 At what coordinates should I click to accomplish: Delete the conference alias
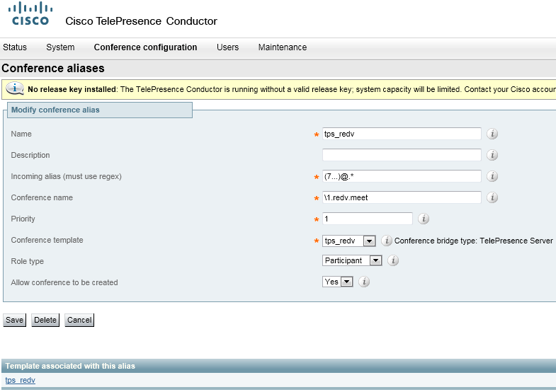coord(45,320)
